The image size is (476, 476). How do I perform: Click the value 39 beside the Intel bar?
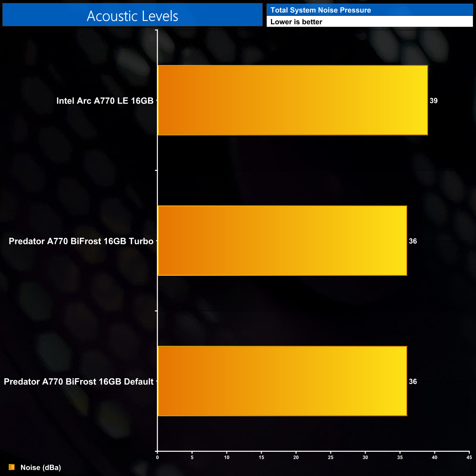pyautogui.click(x=434, y=101)
